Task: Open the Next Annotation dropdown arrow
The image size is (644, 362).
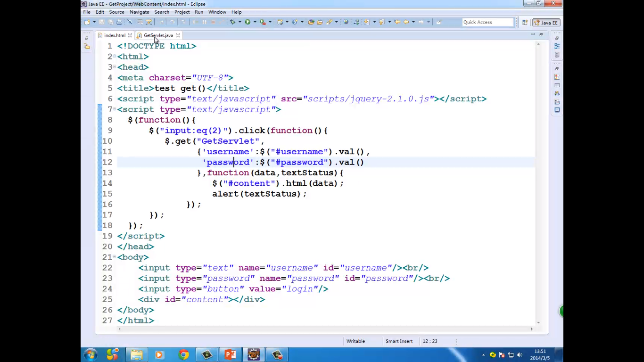Action: click(x=374, y=22)
